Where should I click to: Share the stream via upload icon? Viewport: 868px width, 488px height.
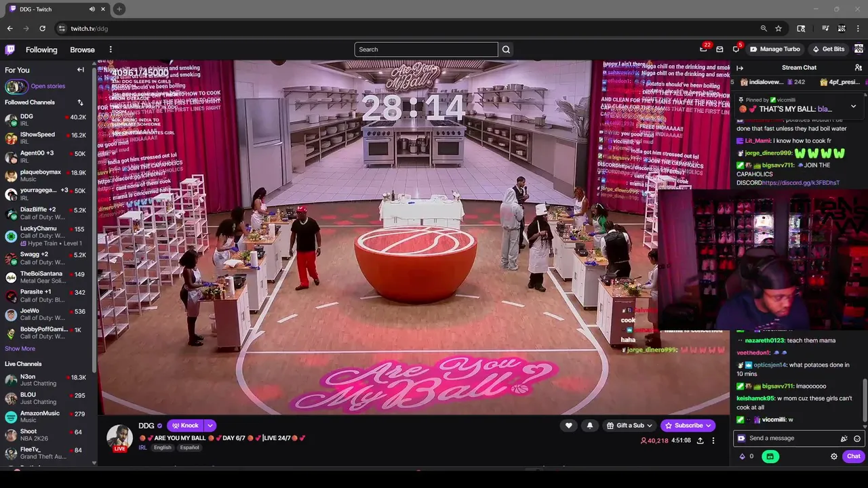[x=700, y=441]
